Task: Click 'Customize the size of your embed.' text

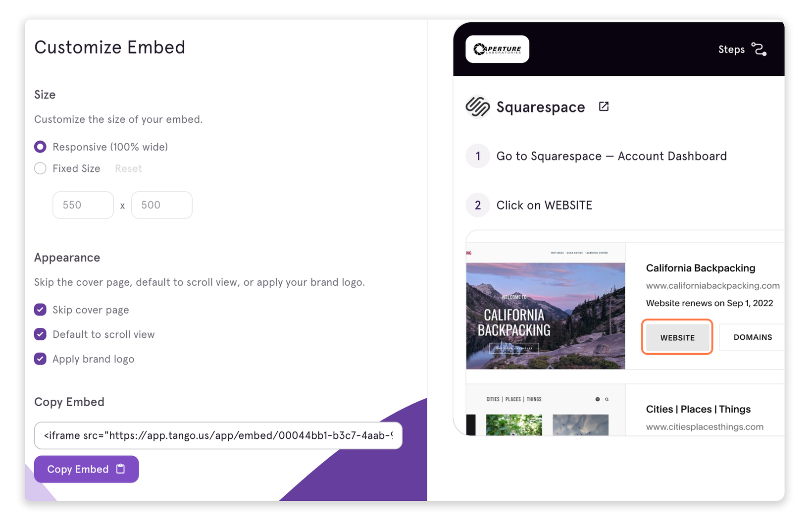Action: coord(118,119)
